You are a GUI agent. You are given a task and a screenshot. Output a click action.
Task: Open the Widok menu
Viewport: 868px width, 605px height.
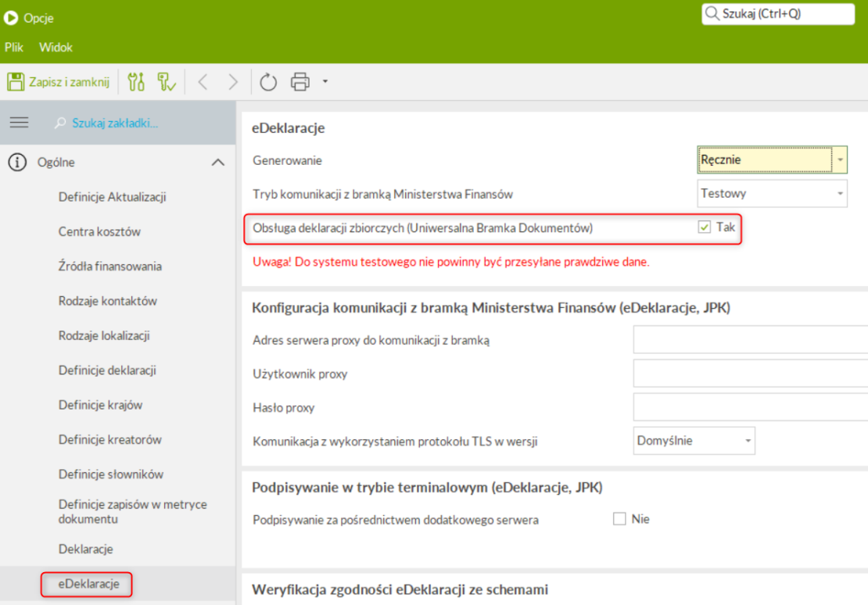pos(56,48)
